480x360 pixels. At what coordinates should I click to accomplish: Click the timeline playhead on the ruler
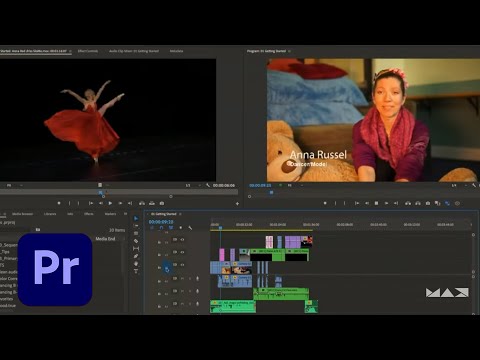point(220,228)
